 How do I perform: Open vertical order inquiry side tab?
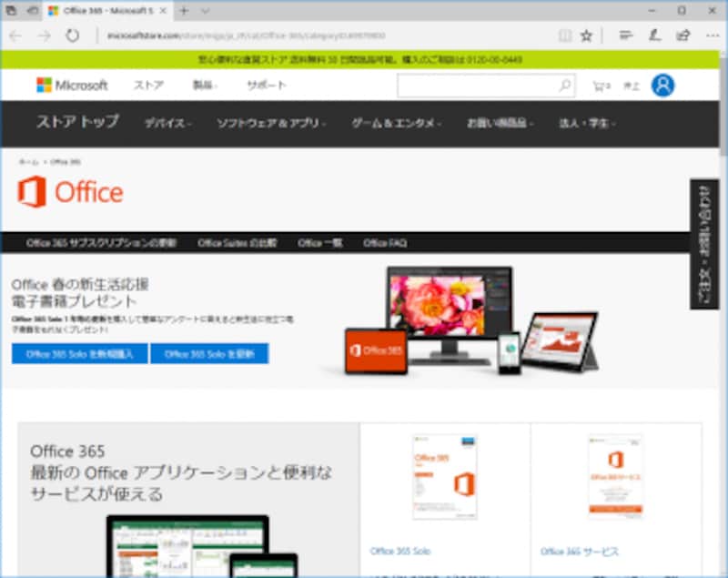tap(704, 244)
